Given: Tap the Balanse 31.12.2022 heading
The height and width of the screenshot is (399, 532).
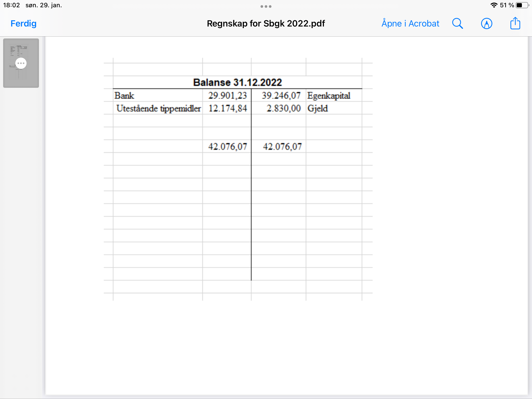Looking at the screenshot, I should point(237,83).
